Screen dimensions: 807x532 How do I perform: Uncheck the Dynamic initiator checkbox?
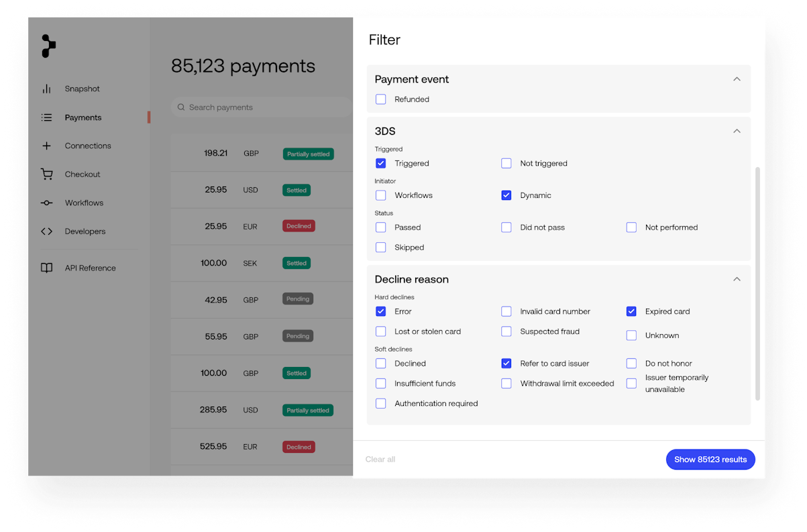pyautogui.click(x=506, y=195)
